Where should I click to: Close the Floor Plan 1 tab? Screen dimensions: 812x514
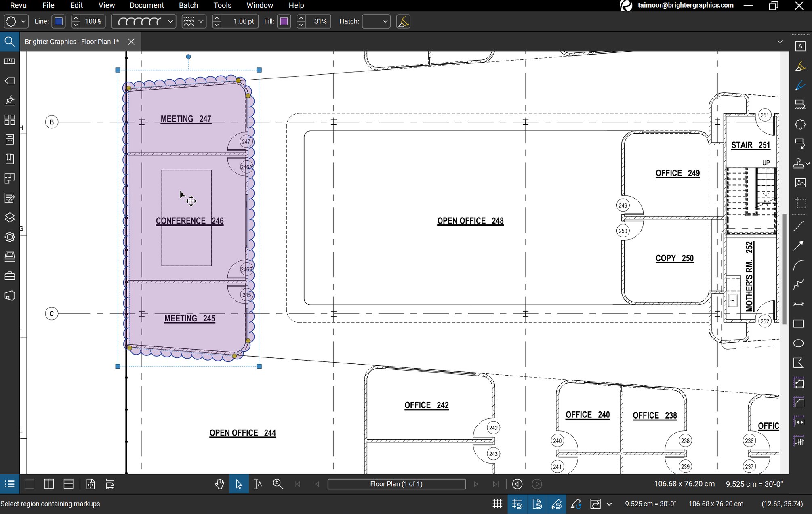[x=131, y=42]
